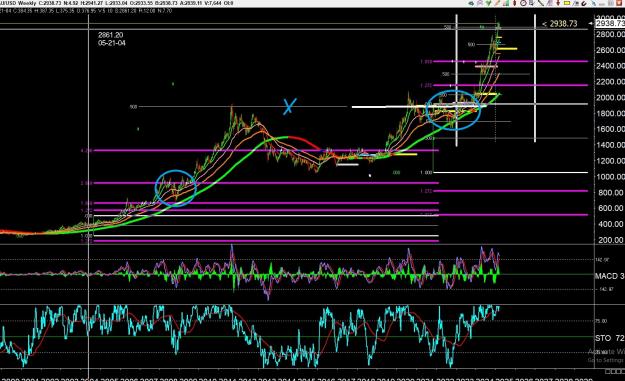Click the gray columns toolbar icon
Screen dimensions: 625x381
coord(611,3)
